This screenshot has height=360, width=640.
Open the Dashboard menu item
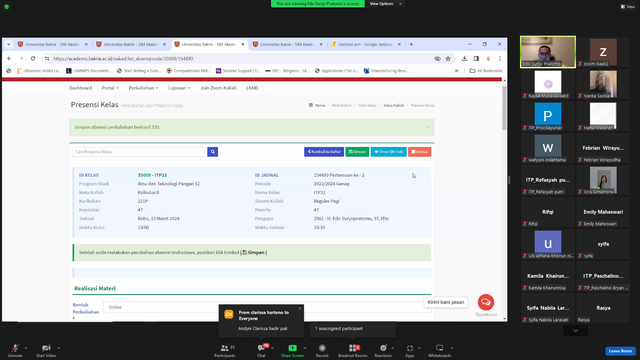[80, 88]
